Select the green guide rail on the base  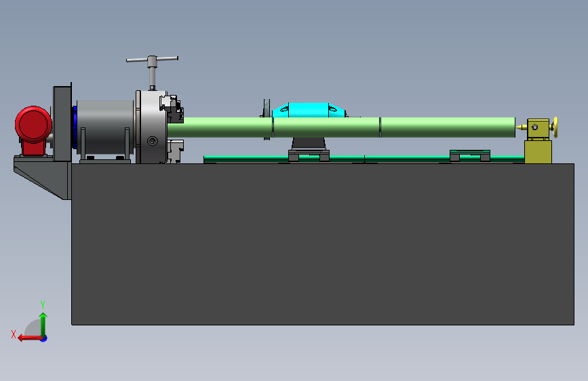[364, 159]
